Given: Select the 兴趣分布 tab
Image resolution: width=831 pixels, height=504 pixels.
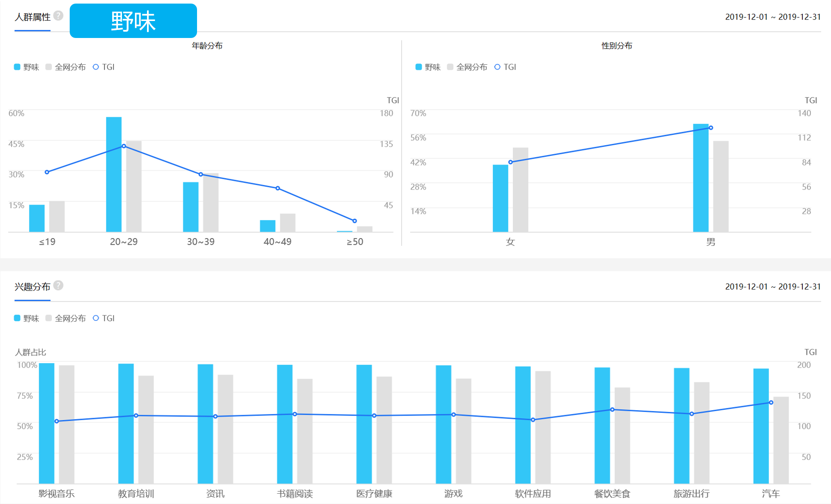Looking at the screenshot, I should coord(32,287).
